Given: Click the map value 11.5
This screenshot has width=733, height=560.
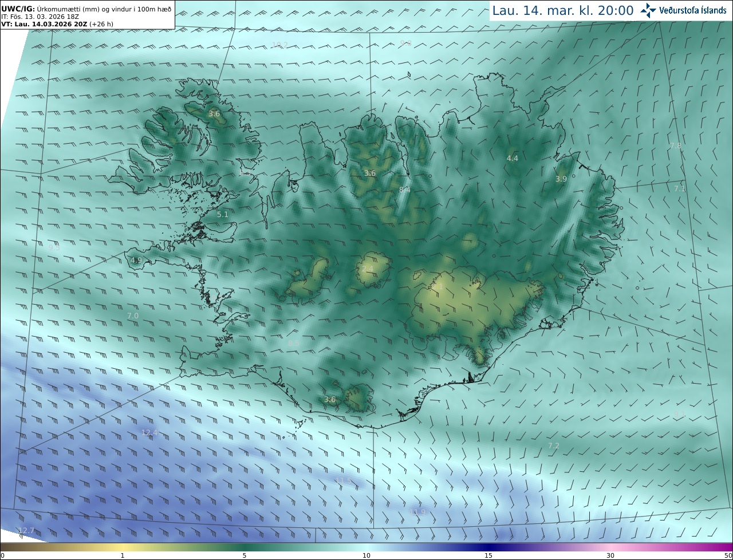Looking at the screenshot, I should tap(343, 480).
